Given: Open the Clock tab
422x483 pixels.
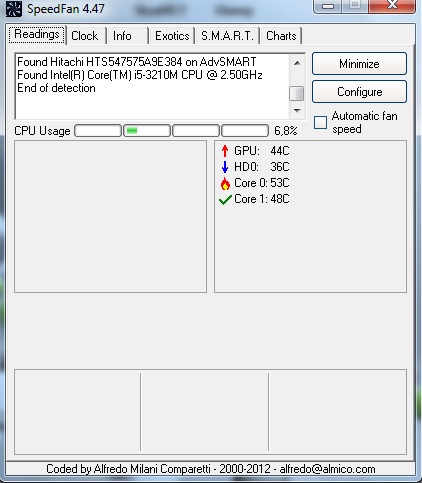Looking at the screenshot, I should coord(85,36).
